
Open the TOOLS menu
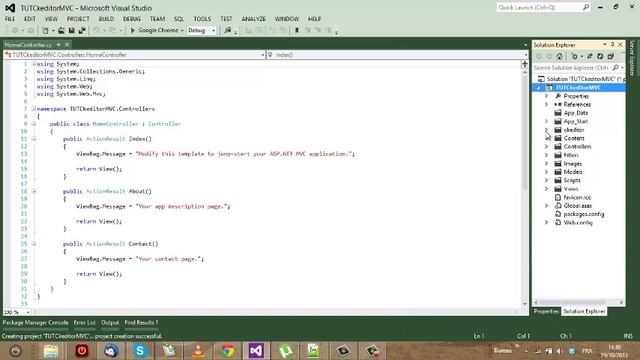coord(202,19)
